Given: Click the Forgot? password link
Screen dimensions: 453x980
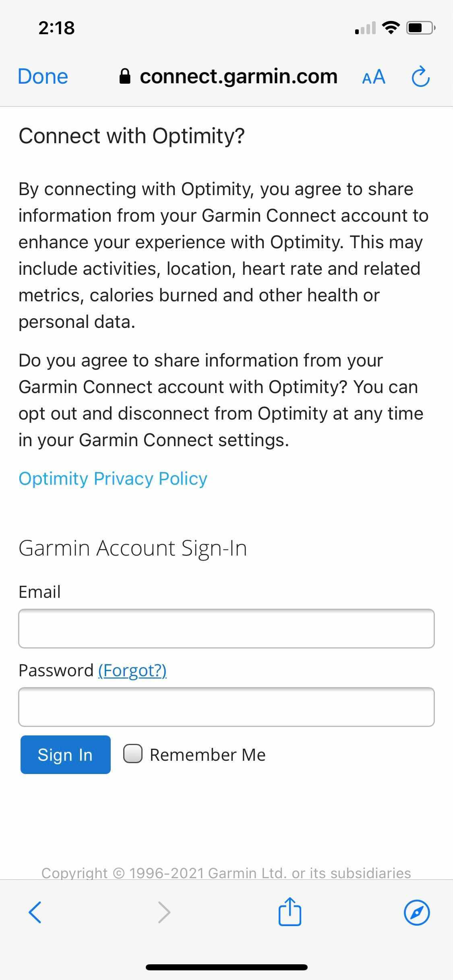Looking at the screenshot, I should (132, 671).
